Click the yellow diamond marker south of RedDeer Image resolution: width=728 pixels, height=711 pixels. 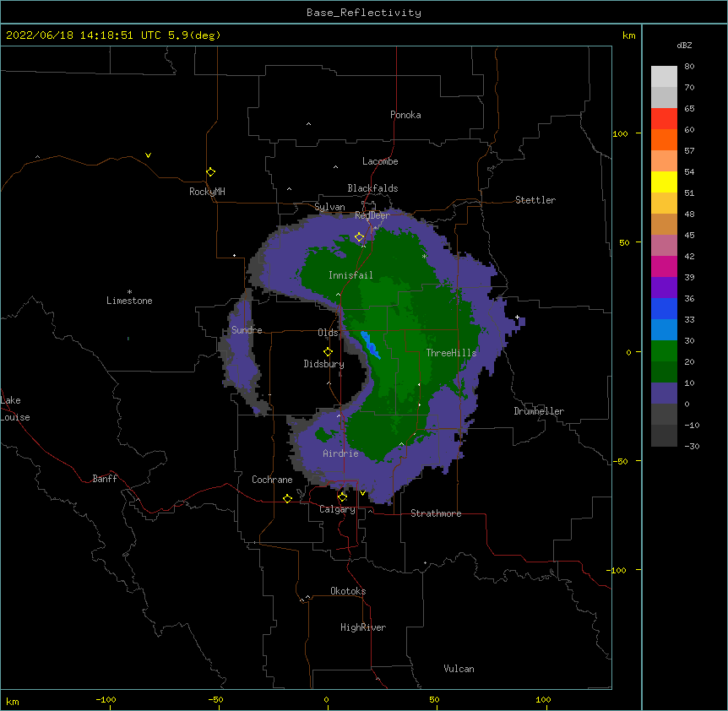[360, 237]
